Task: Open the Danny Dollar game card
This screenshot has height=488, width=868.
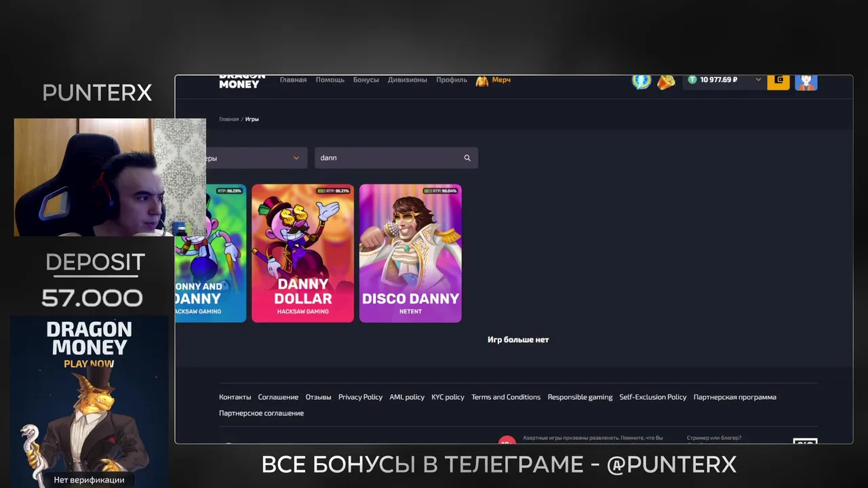Action: tap(302, 253)
